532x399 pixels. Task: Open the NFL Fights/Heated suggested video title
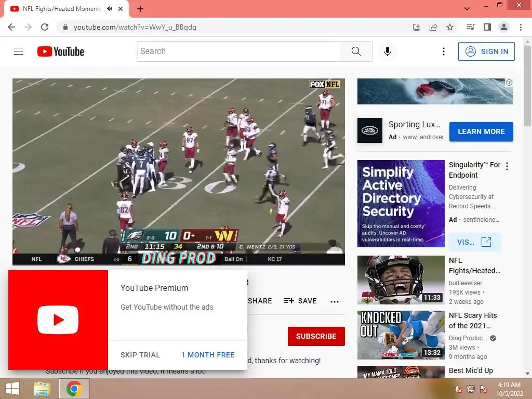coord(475,265)
